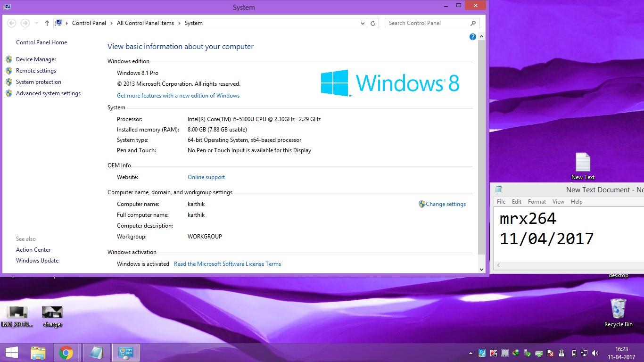Click the address bar history dropdown

(x=363, y=23)
